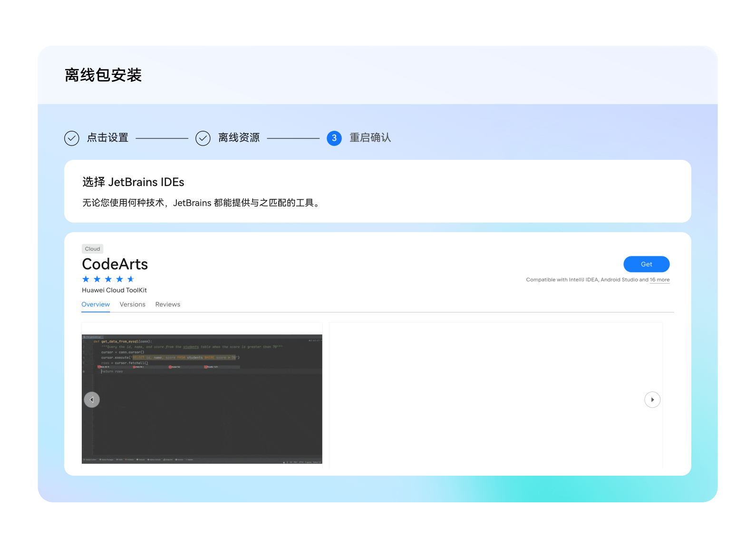
Task: Click the checkmark icon beside 点击设置
Action: click(x=72, y=138)
